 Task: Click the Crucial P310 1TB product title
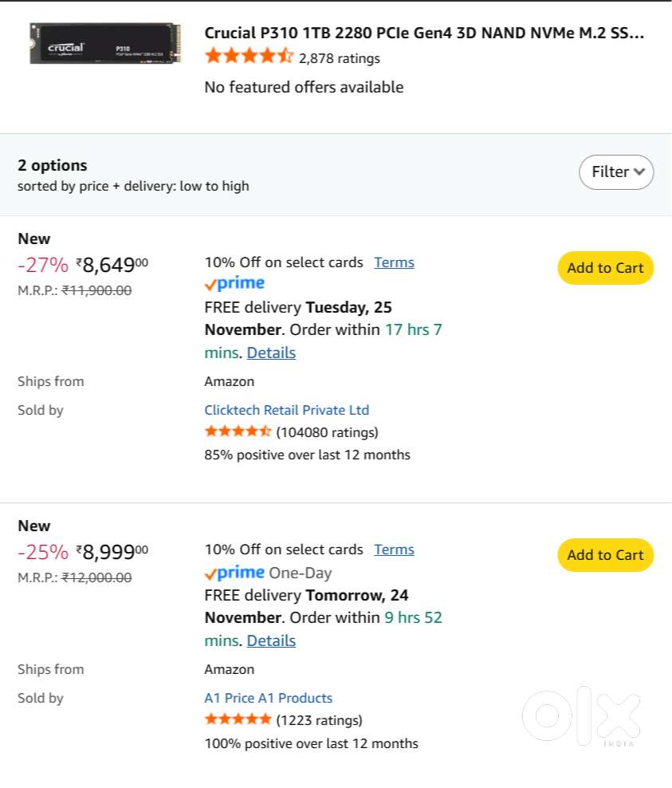click(424, 33)
